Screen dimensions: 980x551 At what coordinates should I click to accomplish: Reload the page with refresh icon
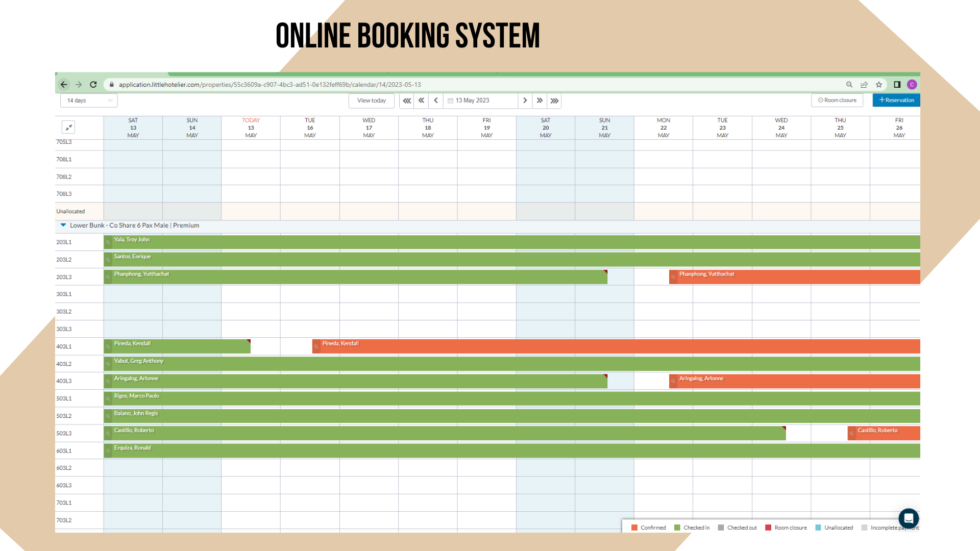pyautogui.click(x=93, y=85)
